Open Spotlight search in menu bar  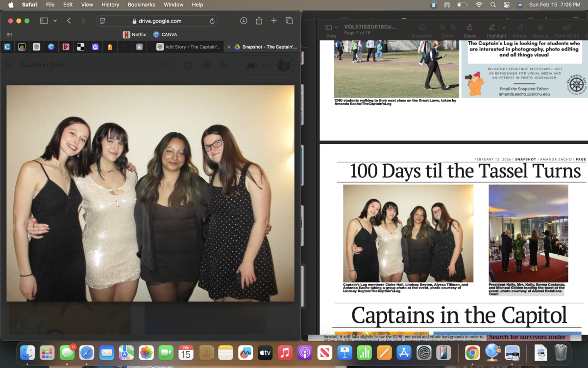[x=493, y=4]
